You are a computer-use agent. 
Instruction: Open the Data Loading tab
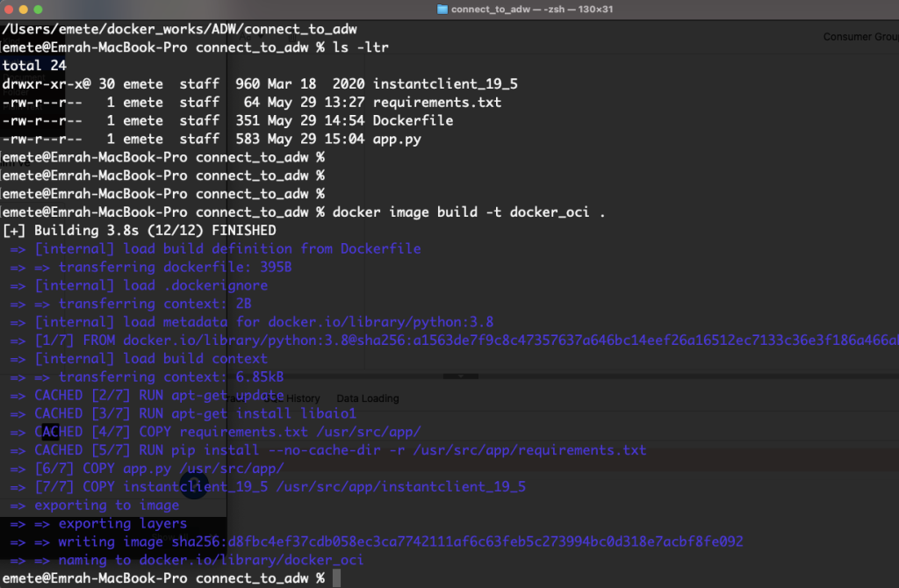[367, 398]
